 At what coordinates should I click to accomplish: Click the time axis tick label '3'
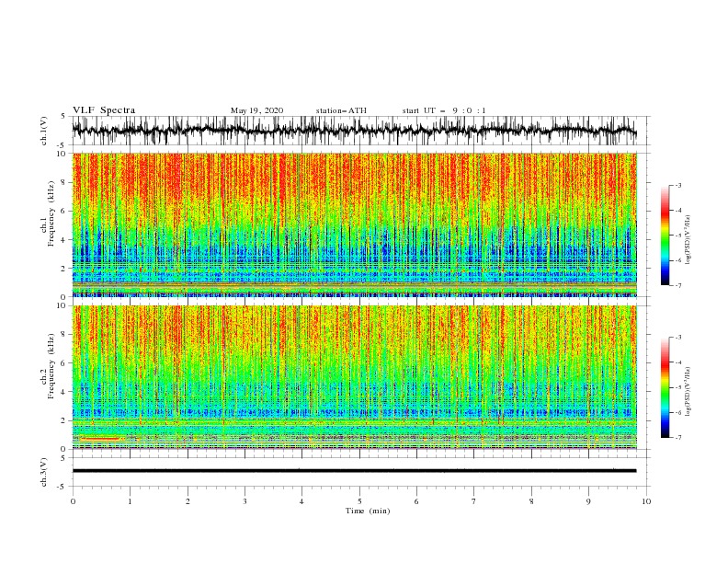click(245, 501)
